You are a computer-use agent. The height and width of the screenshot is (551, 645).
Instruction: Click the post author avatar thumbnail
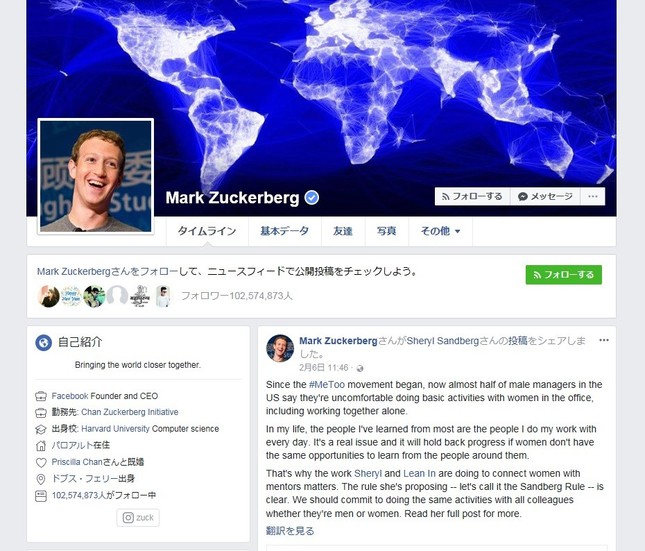[280, 348]
